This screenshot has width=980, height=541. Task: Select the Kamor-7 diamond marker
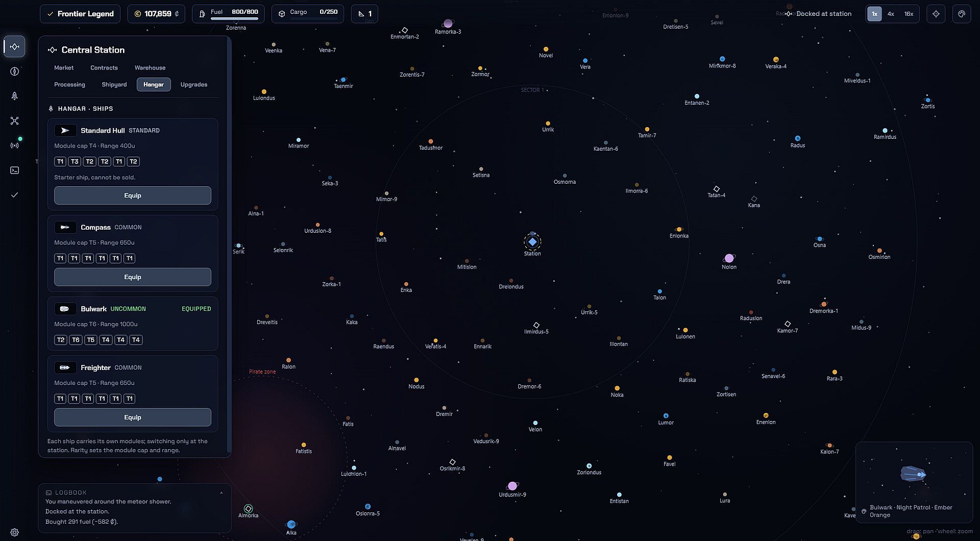click(x=788, y=324)
